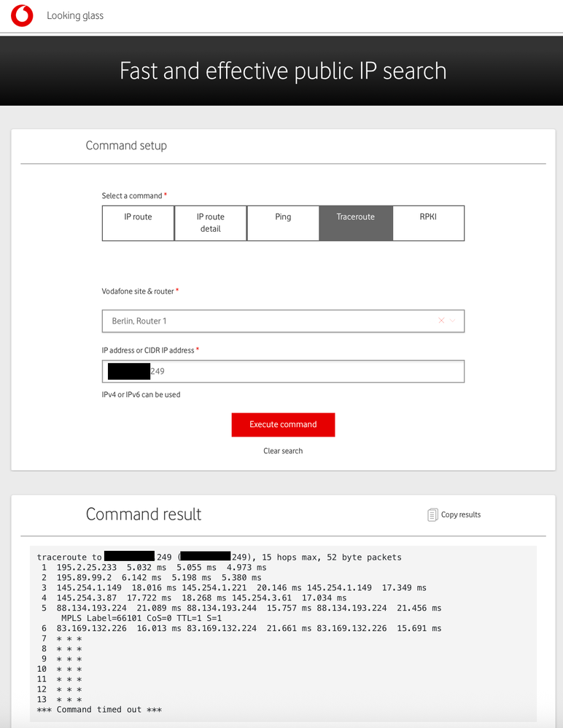Viewport: 563px width, 728px height.
Task: Click the Vodafone logo icon
Action: 22,16
